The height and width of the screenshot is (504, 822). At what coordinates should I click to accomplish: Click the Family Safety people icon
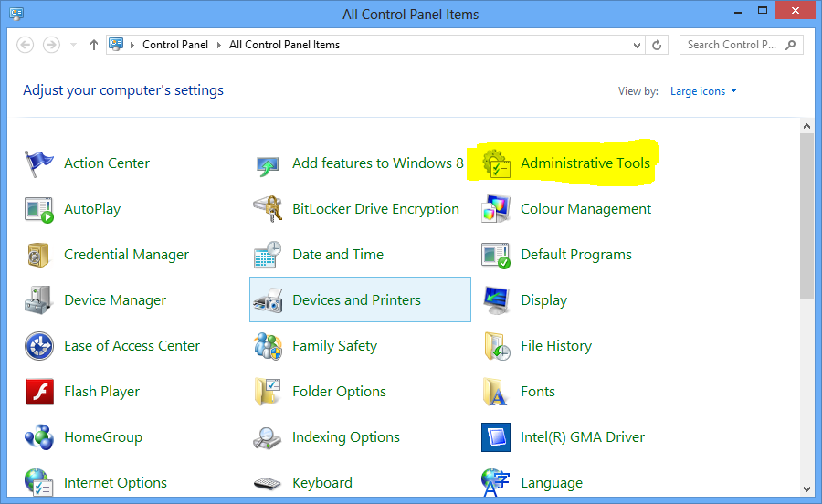(268, 346)
